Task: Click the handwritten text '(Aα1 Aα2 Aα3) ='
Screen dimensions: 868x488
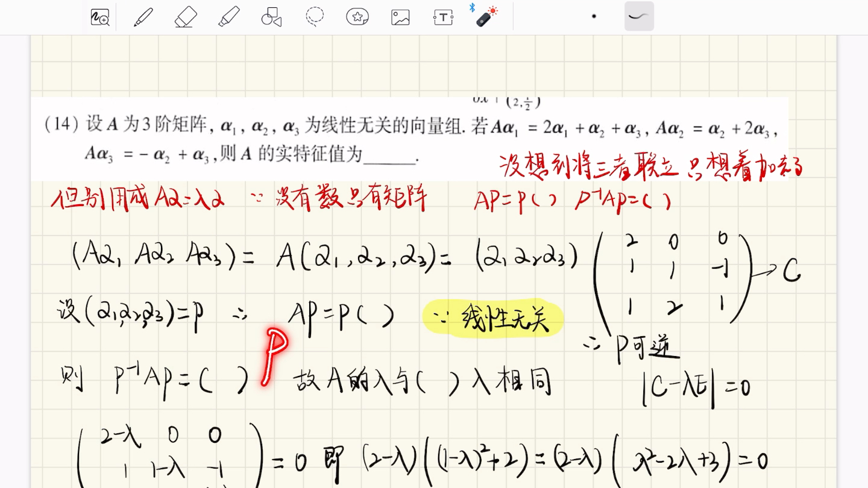Action: [x=163, y=256]
